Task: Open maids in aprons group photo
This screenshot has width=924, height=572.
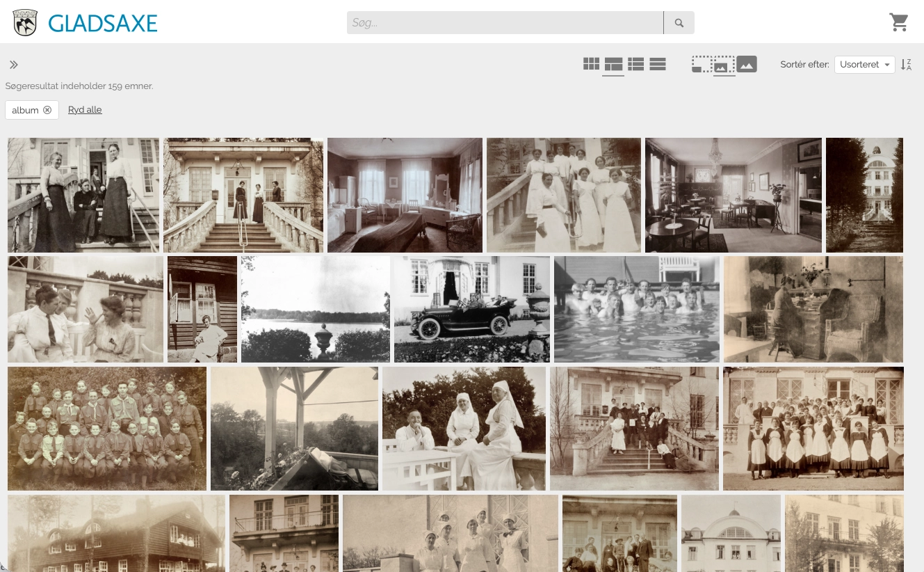Action: click(813, 429)
